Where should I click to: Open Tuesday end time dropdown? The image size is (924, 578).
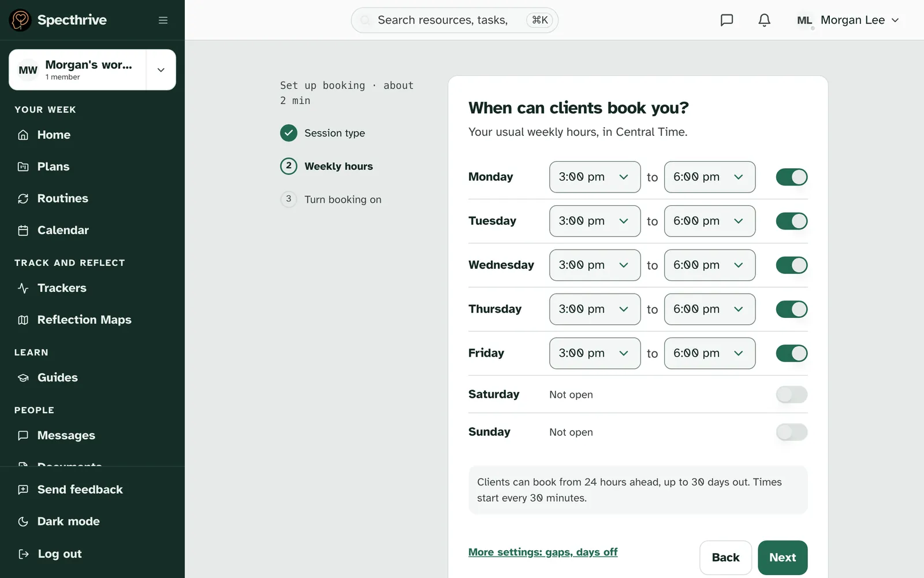[x=710, y=221]
